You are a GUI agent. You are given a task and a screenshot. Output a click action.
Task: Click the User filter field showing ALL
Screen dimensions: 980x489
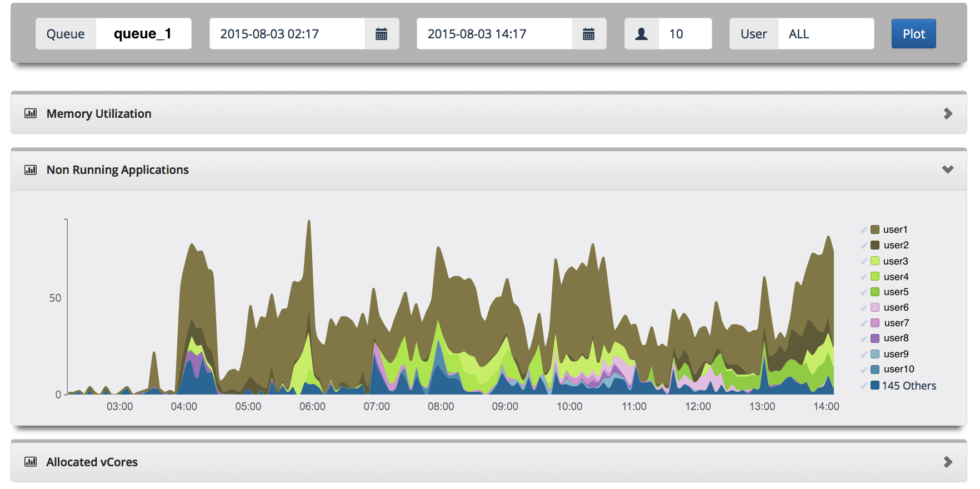(826, 34)
